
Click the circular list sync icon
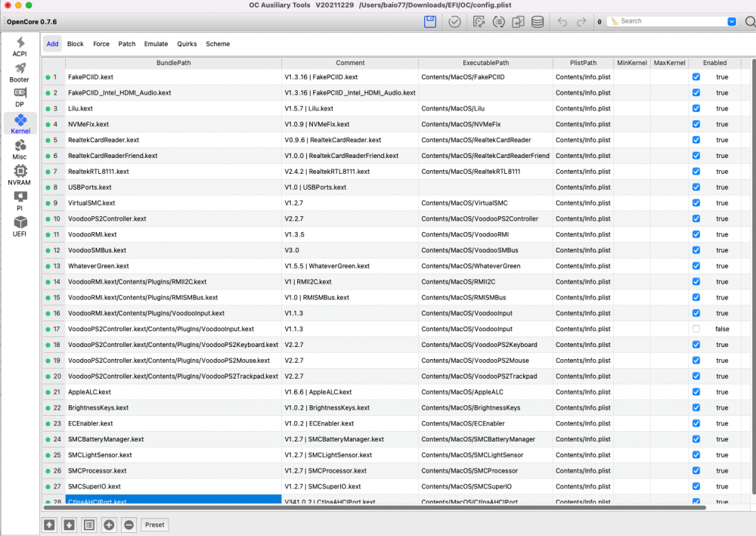[x=498, y=22]
